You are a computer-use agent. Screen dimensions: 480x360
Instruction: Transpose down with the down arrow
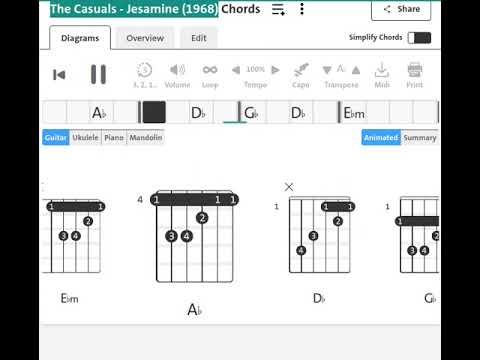tap(327, 70)
